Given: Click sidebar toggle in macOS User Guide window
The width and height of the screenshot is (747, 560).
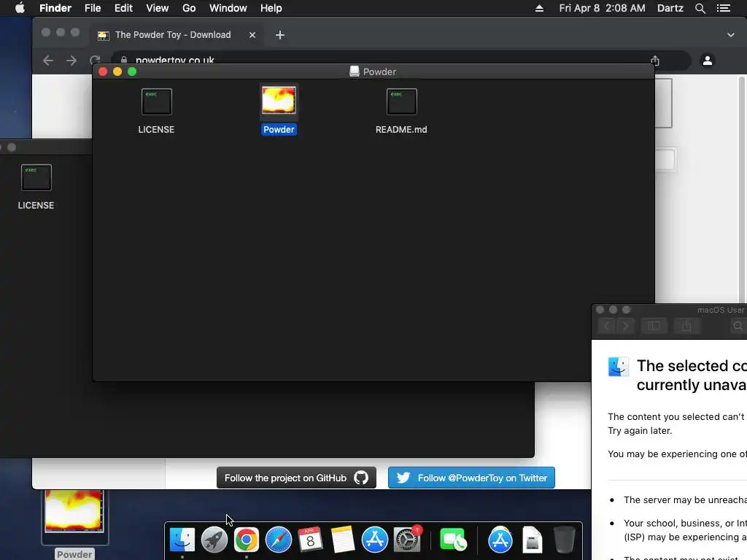Looking at the screenshot, I should click(x=654, y=326).
